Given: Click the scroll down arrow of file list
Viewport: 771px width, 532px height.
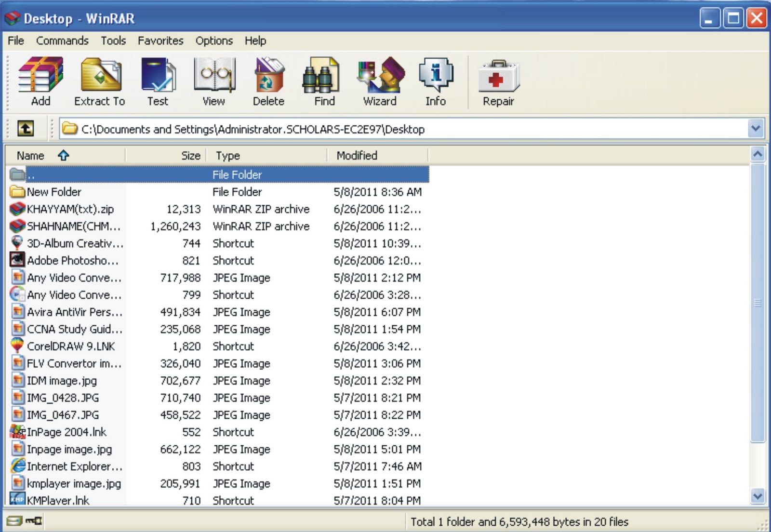Looking at the screenshot, I should (758, 496).
